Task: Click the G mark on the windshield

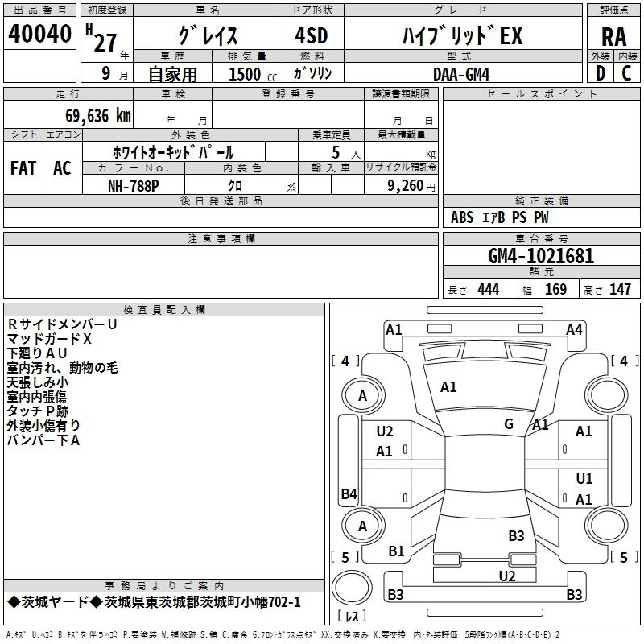Action: (x=509, y=424)
